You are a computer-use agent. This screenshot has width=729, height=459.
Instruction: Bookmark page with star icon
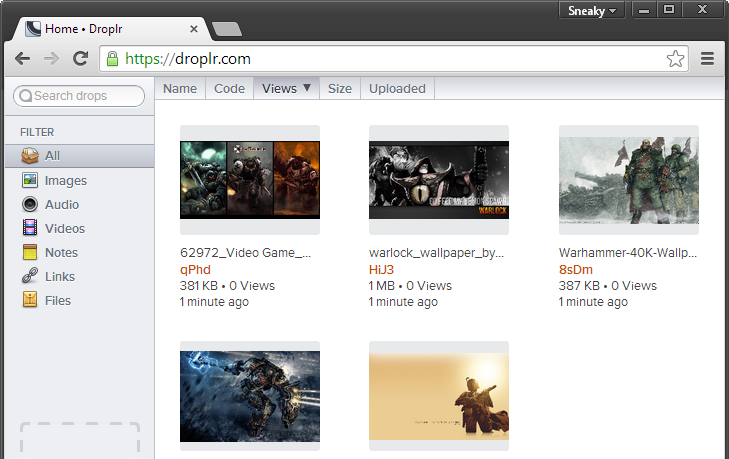tap(675, 58)
